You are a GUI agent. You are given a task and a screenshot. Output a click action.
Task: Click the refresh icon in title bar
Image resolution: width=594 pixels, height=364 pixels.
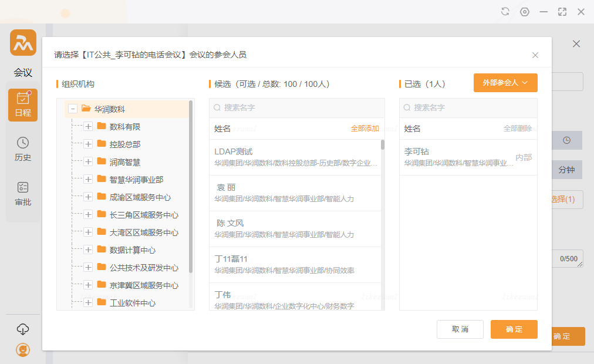505,12
